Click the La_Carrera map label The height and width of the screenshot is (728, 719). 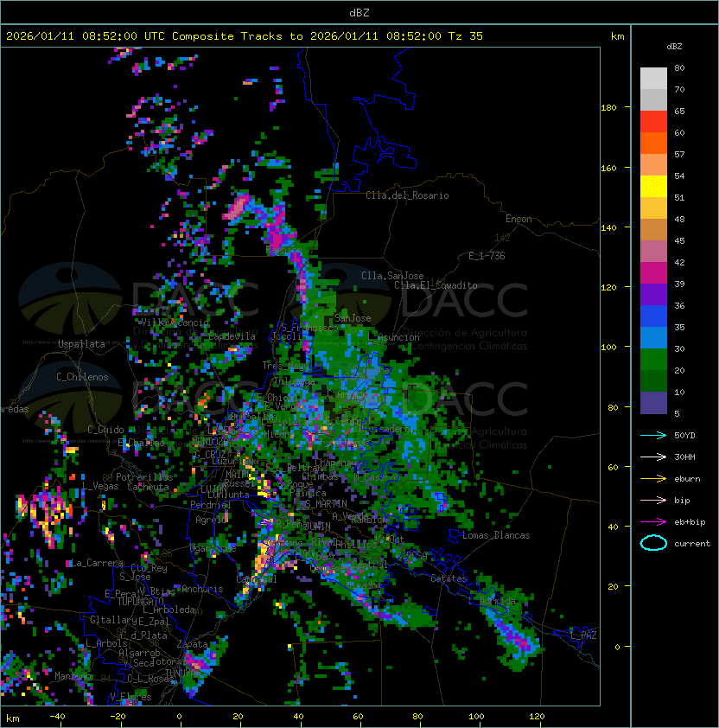point(97,563)
